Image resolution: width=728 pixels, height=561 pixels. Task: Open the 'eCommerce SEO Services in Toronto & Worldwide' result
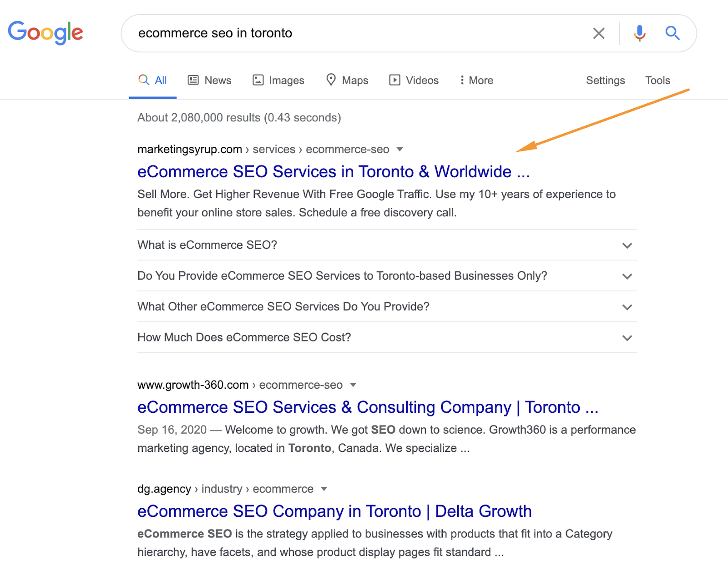point(334,172)
